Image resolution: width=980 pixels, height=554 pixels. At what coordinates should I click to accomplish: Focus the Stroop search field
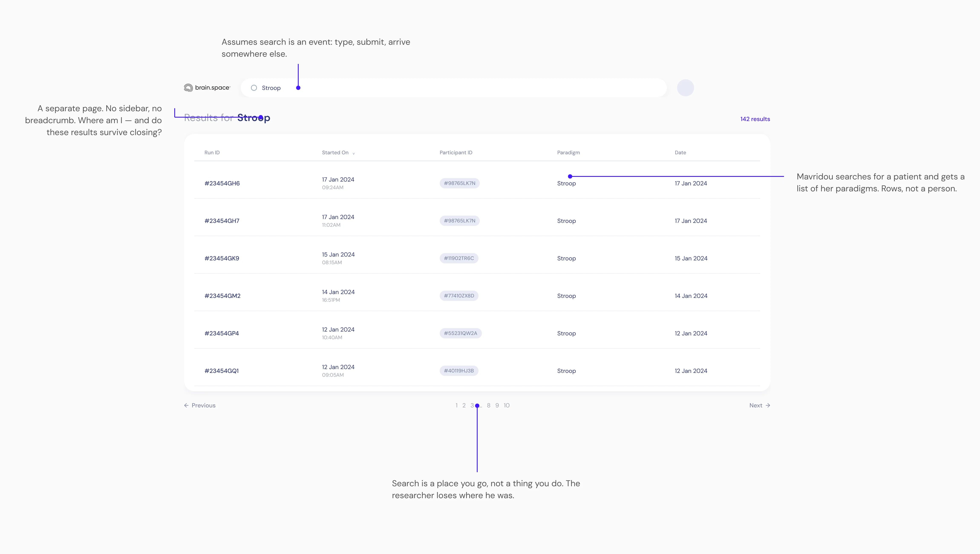pyautogui.click(x=454, y=88)
